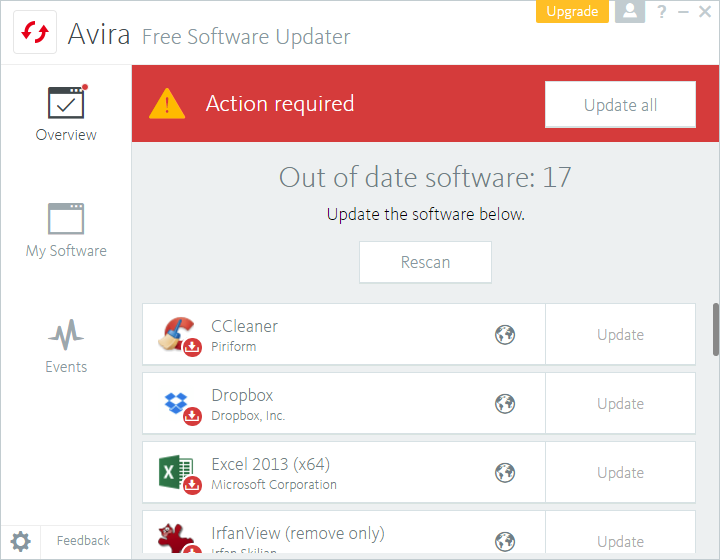The width and height of the screenshot is (720, 560).
Task: Open the Events pulse icon panel
Action: coord(66,346)
